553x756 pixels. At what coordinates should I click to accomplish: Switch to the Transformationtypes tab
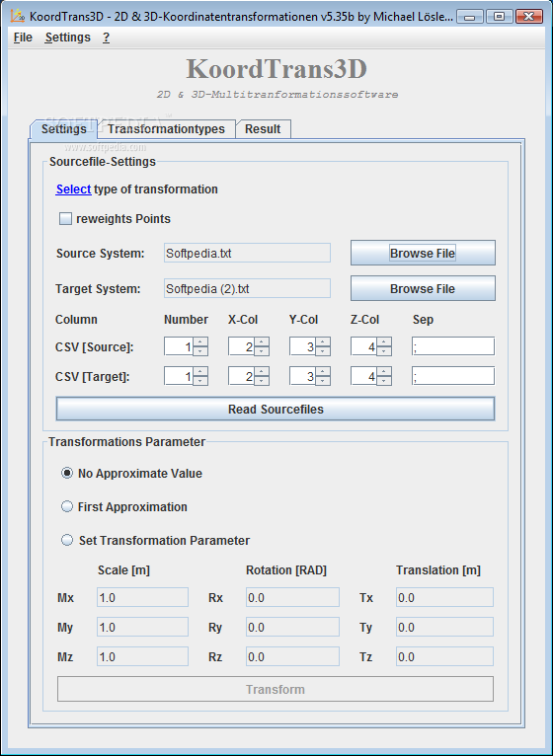pos(166,129)
